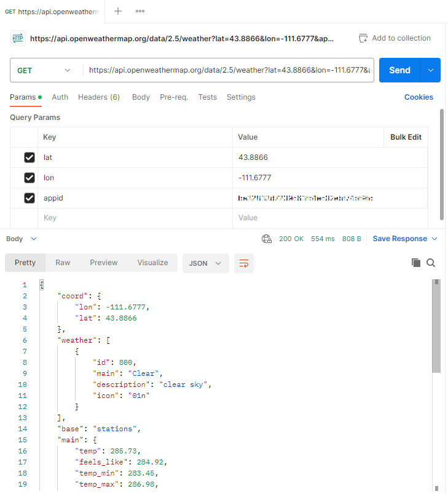Click the Add to collection icon
Screen dimensions: 448x494
pyautogui.click(x=363, y=38)
